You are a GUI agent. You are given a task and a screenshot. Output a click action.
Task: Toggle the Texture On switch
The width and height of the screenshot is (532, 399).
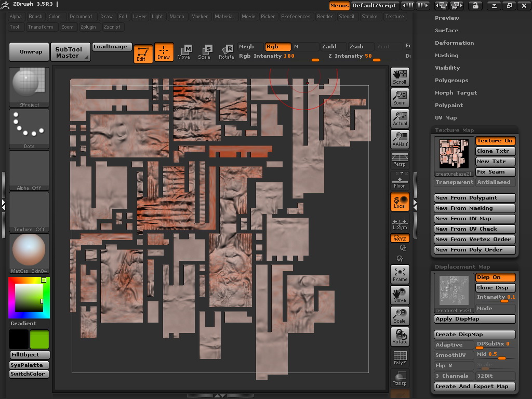495,141
